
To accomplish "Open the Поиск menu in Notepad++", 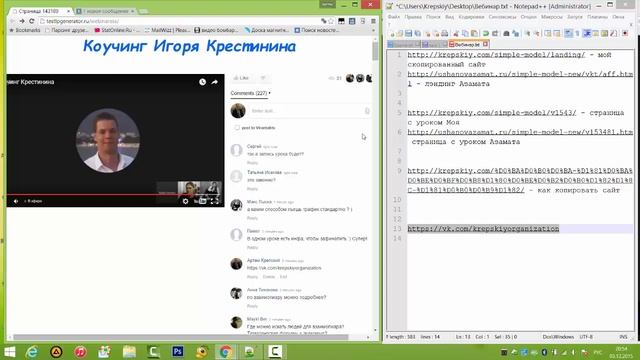I will (x=433, y=17).
